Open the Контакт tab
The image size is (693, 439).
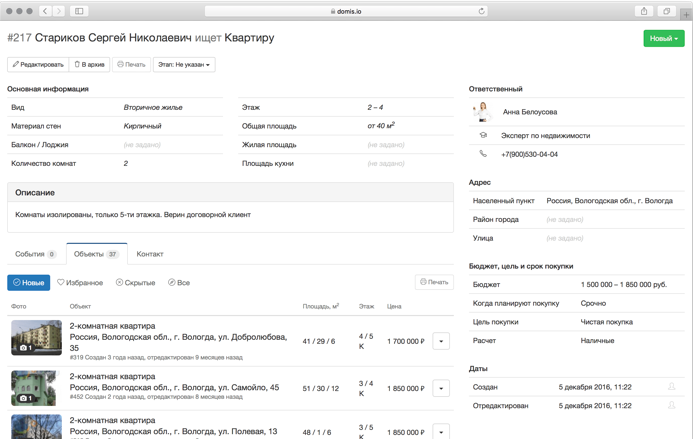150,254
